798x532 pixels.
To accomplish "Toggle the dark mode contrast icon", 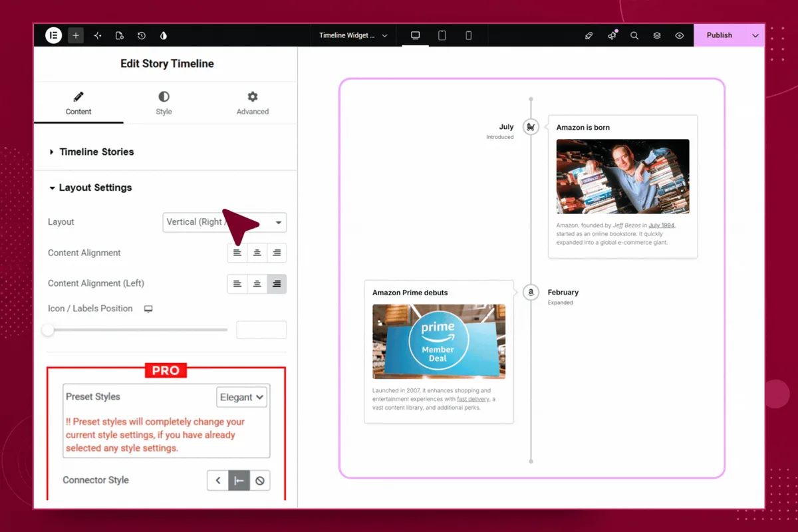I will tap(164, 35).
